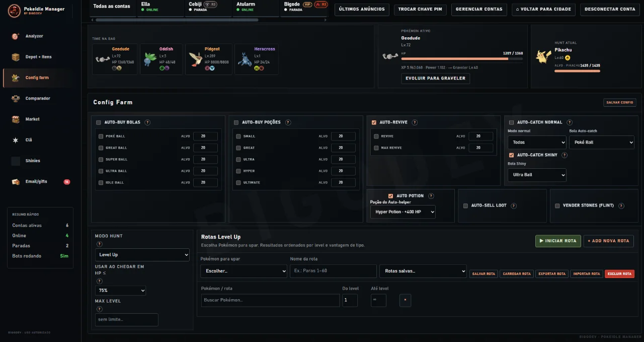Open help icon under Max Level label
Screen dimensions: 644x342
(x=99, y=309)
